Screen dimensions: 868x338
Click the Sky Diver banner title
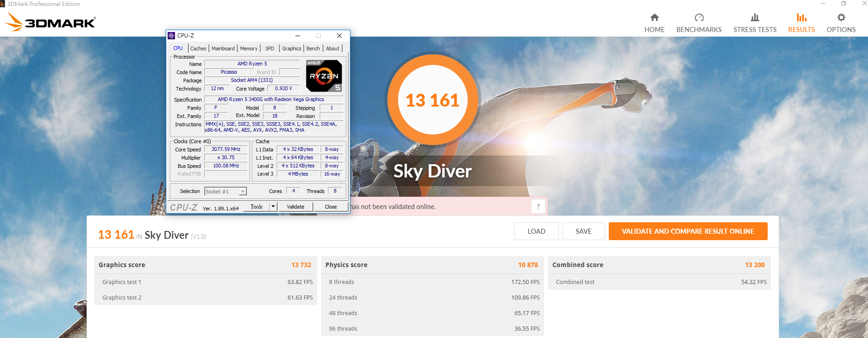(x=432, y=172)
